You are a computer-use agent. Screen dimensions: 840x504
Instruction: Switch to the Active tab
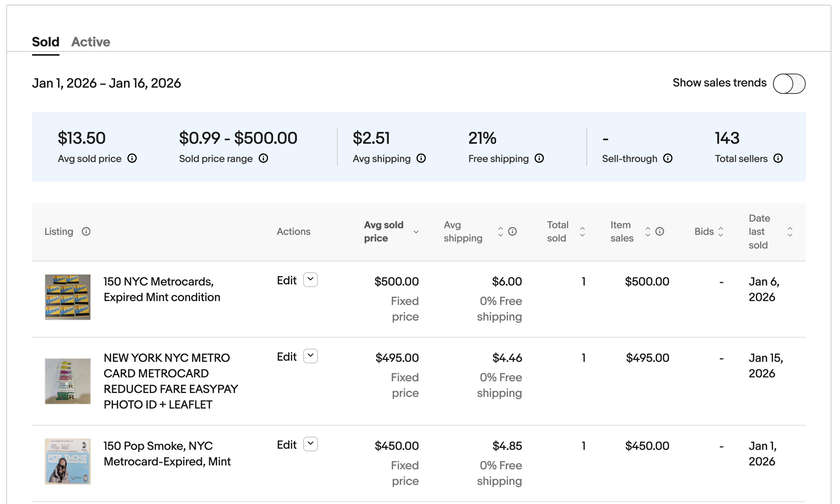click(x=90, y=42)
